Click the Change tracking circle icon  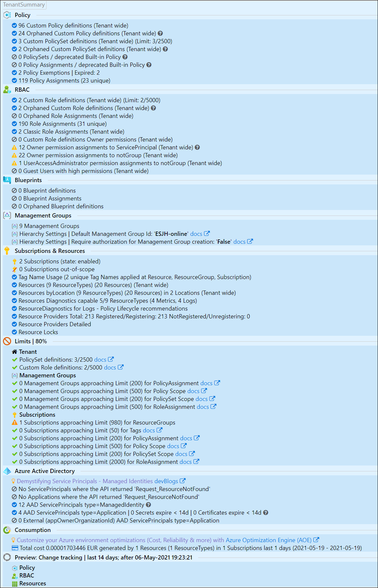click(x=7, y=558)
